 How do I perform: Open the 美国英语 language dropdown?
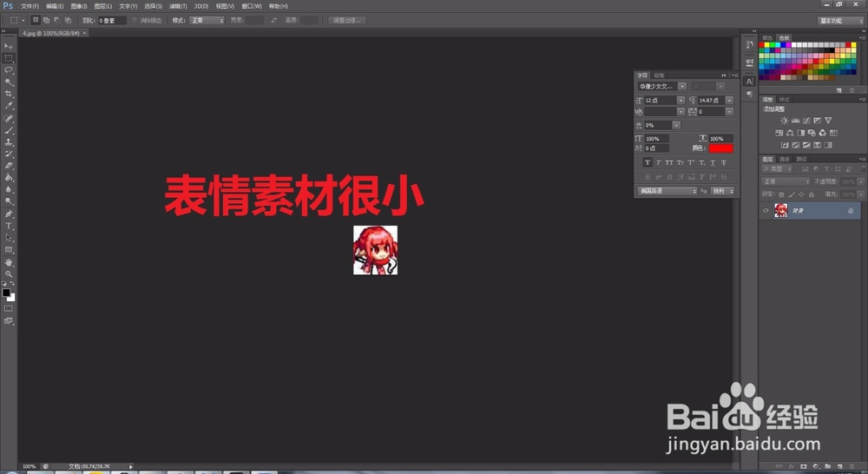(667, 191)
